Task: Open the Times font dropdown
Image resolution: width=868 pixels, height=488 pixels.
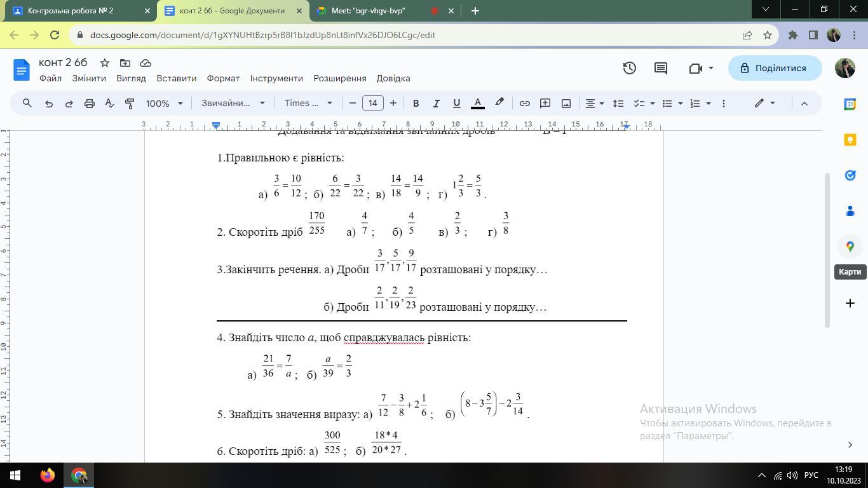Action: pos(308,103)
